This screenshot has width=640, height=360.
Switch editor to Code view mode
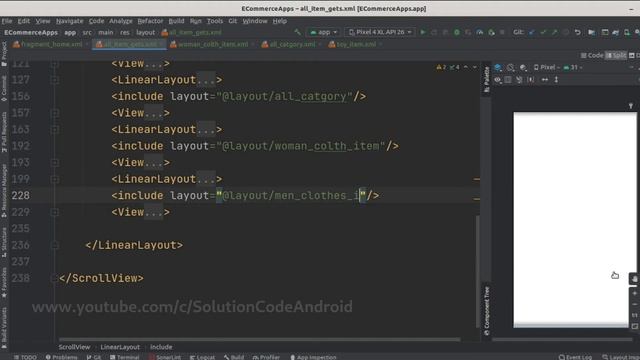tap(592, 55)
